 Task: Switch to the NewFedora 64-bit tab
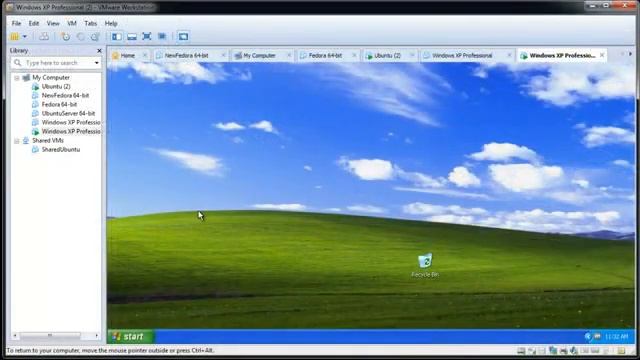186,56
